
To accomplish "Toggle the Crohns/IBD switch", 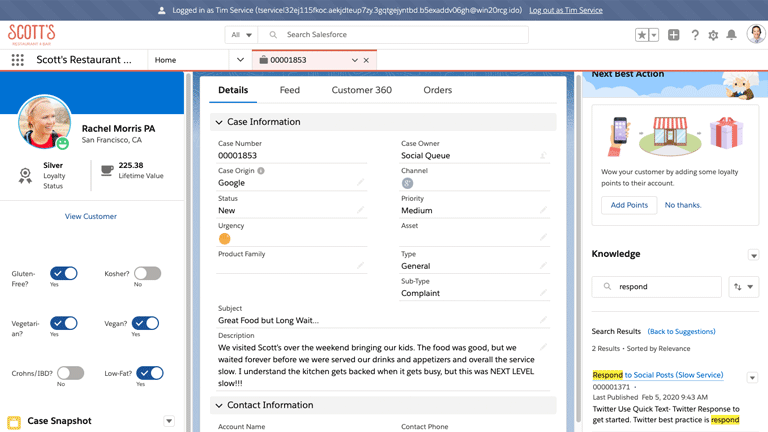I will click(71, 373).
